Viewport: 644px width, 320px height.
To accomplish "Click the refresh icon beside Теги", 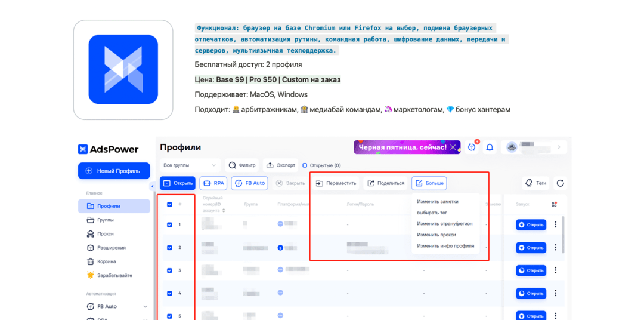I will 560,183.
